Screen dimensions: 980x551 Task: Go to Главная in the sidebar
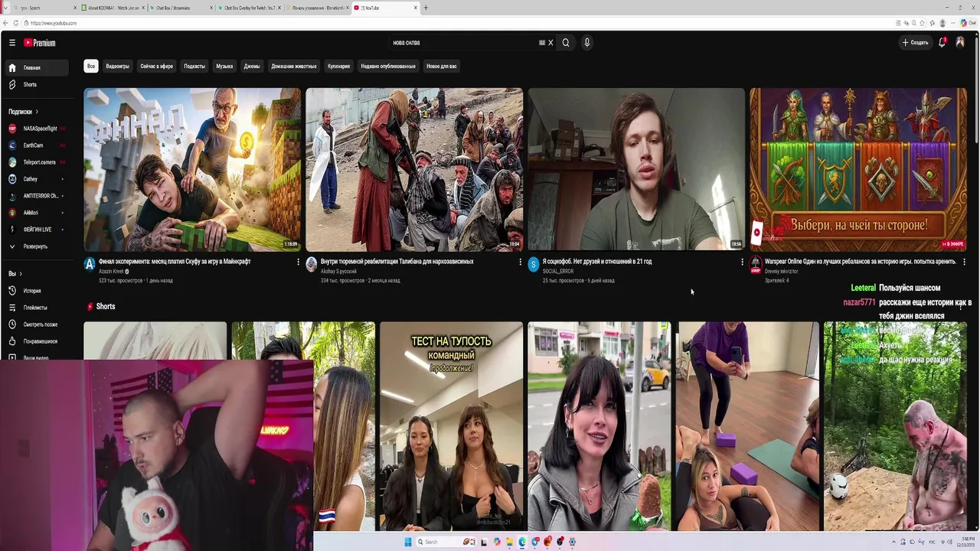point(37,67)
